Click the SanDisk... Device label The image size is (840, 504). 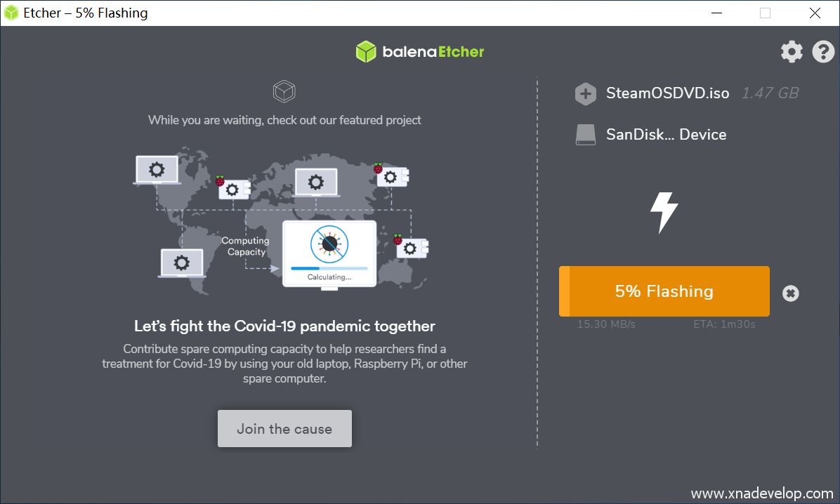(x=666, y=135)
